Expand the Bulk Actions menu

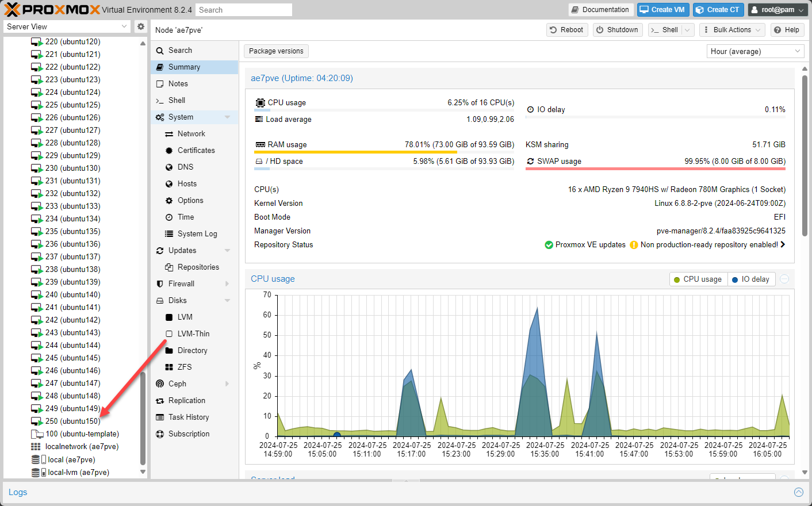point(731,30)
